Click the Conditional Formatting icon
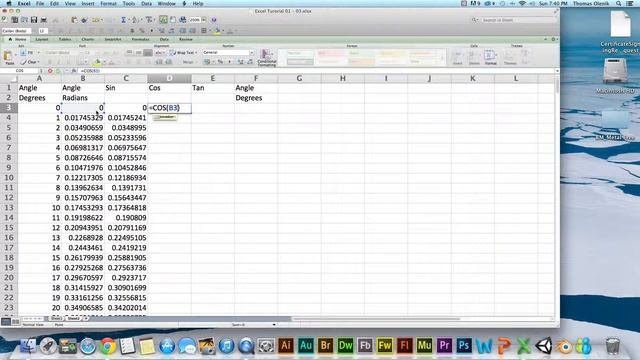The image size is (640, 360). coord(267,58)
